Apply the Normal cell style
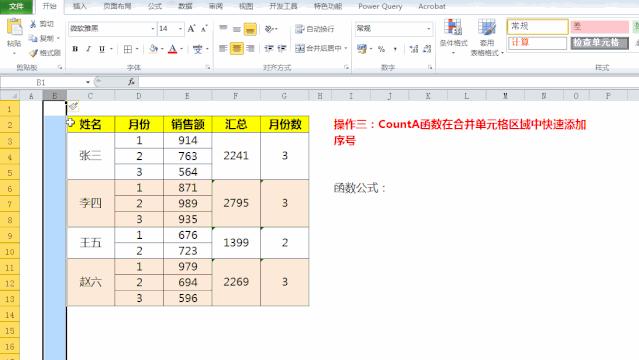This screenshot has width=639, height=360. [x=538, y=27]
